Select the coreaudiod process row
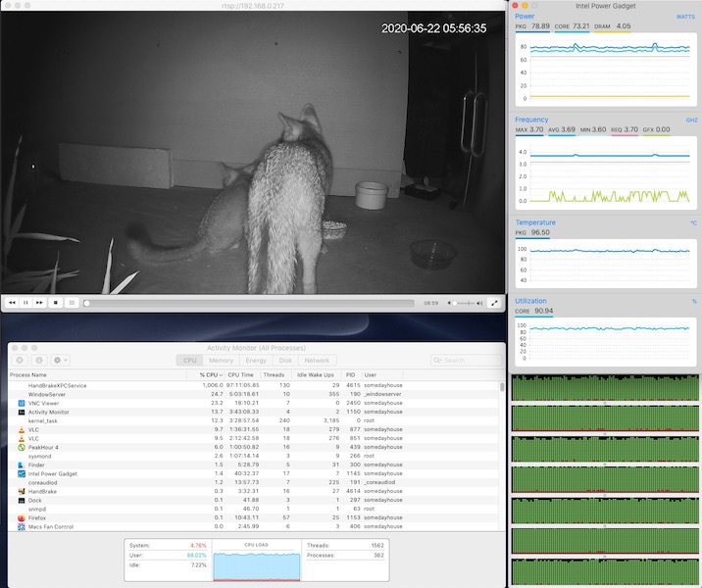702x588 pixels. pos(253,482)
